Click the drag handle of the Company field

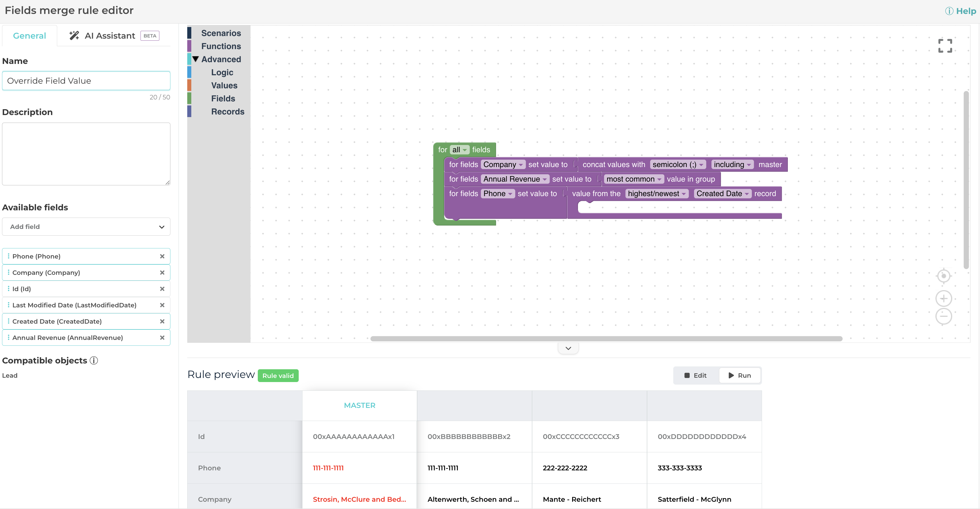coord(8,273)
